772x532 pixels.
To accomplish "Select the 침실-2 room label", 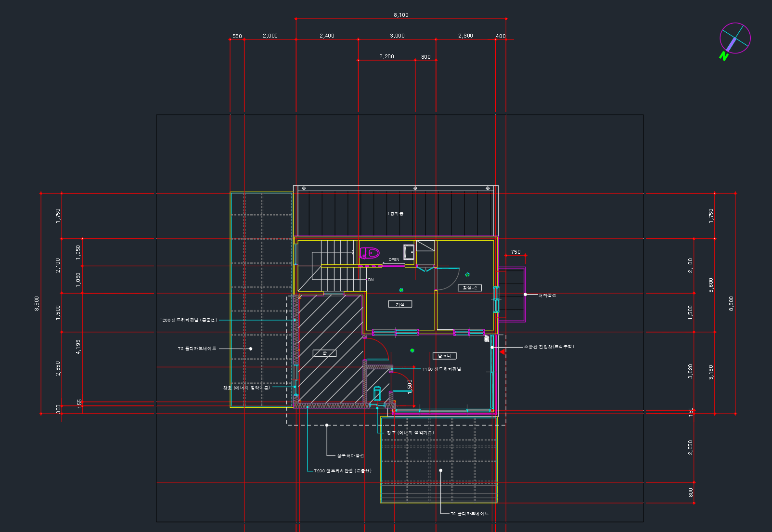I will tap(469, 288).
